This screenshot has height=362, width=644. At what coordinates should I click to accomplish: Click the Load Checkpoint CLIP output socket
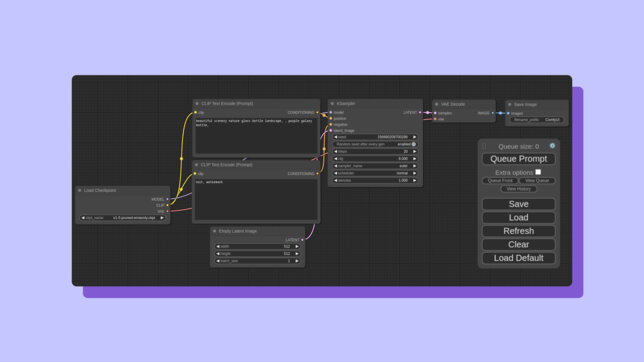click(x=167, y=205)
